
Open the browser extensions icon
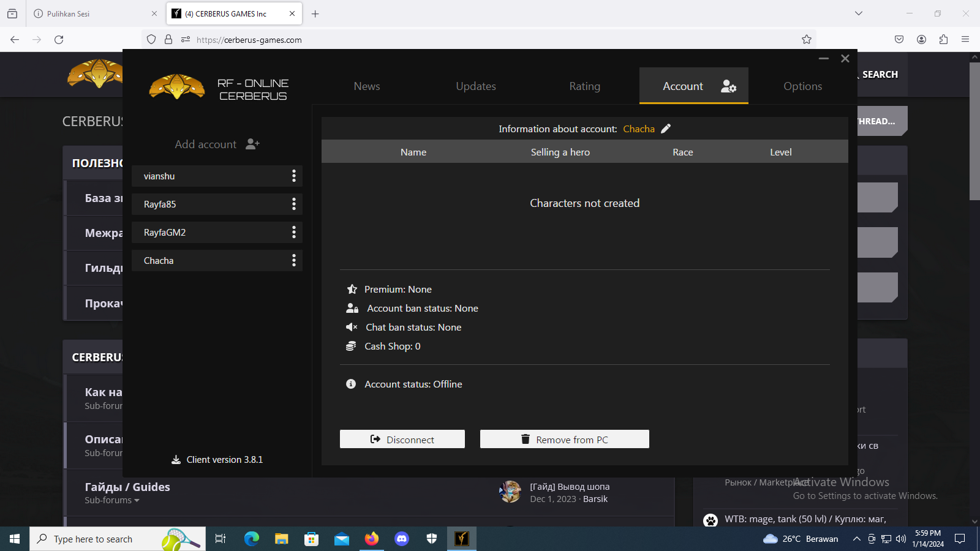(x=943, y=40)
